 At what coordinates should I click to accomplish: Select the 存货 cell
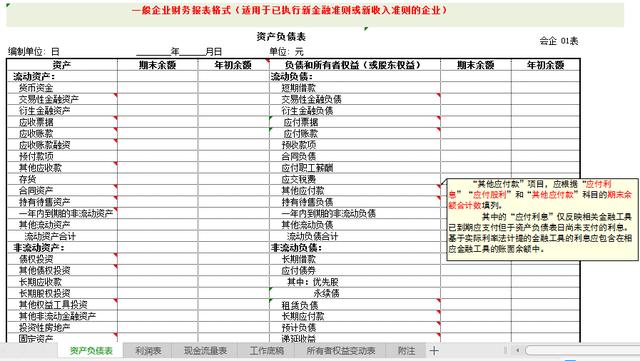[62, 179]
